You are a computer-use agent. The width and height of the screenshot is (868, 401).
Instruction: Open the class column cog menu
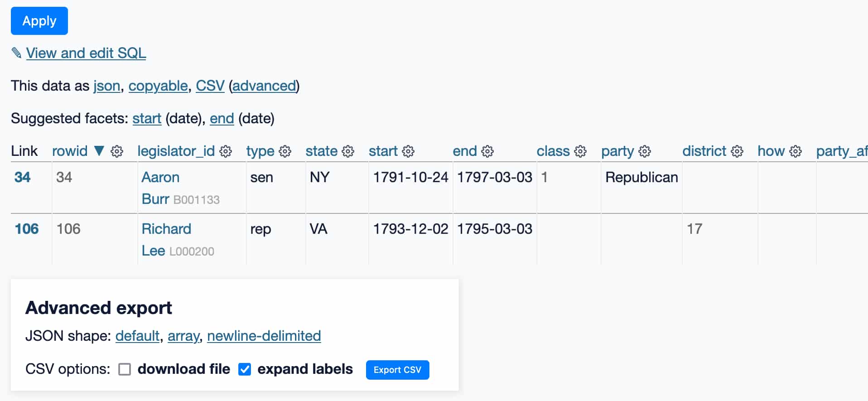coord(580,151)
